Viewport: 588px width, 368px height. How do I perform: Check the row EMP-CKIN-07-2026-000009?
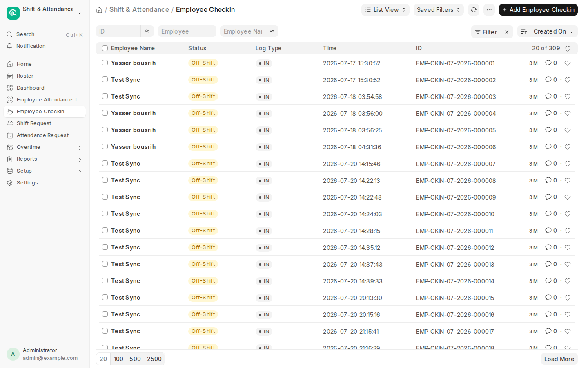pos(105,197)
